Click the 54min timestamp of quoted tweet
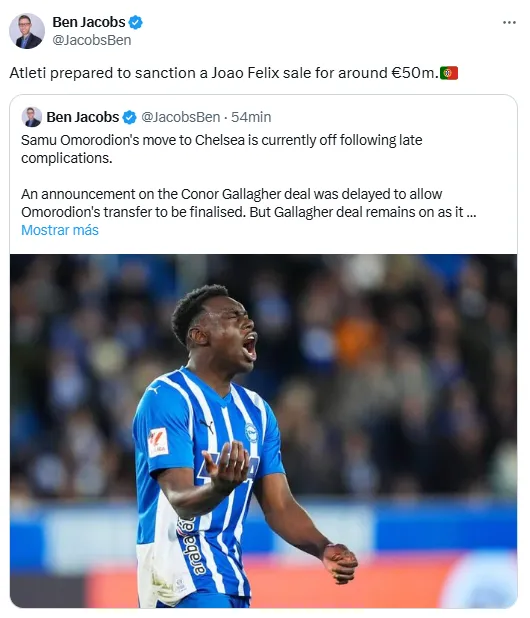Viewport: 530px width, 618px height. click(x=251, y=117)
